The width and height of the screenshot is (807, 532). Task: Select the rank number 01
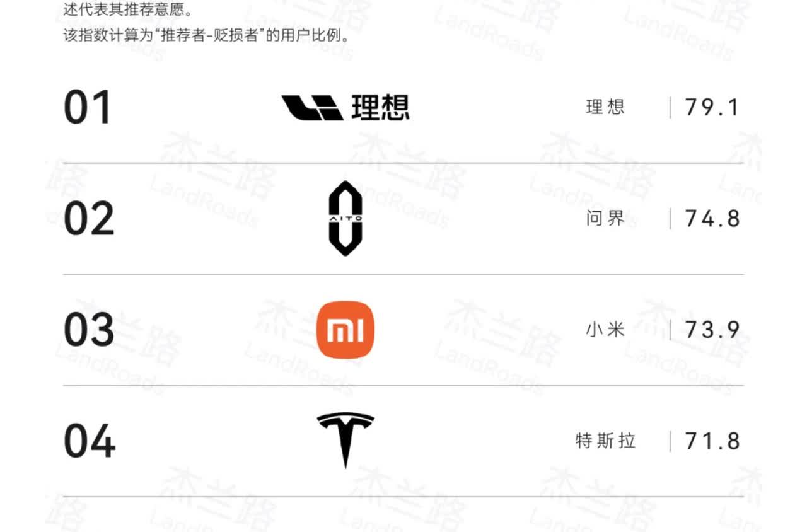tap(88, 108)
